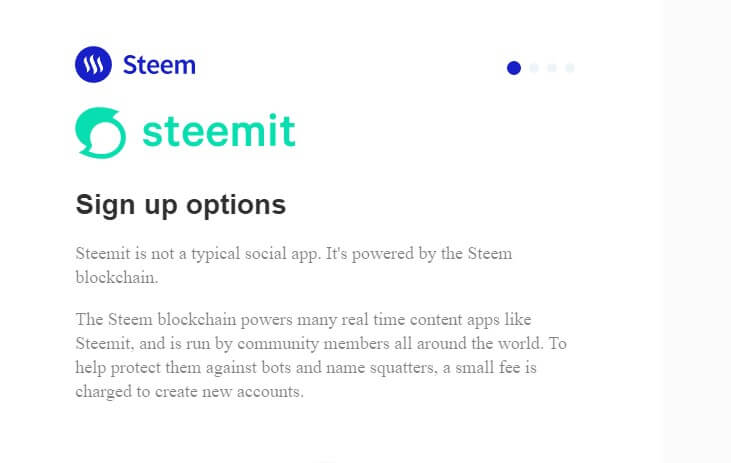Screen dimensions: 731x463
Task: Click the line starting The Steem blockchain powers
Action: point(303,320)
